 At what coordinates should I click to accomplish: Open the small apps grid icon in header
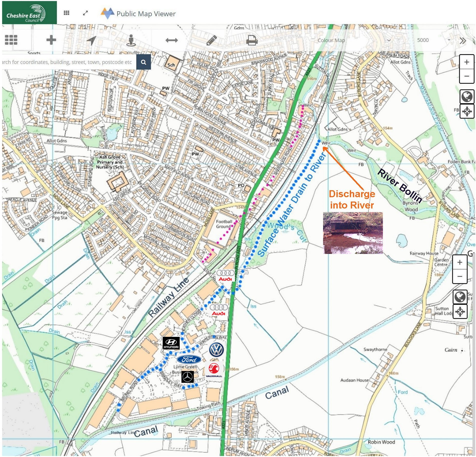click(67, 13)
